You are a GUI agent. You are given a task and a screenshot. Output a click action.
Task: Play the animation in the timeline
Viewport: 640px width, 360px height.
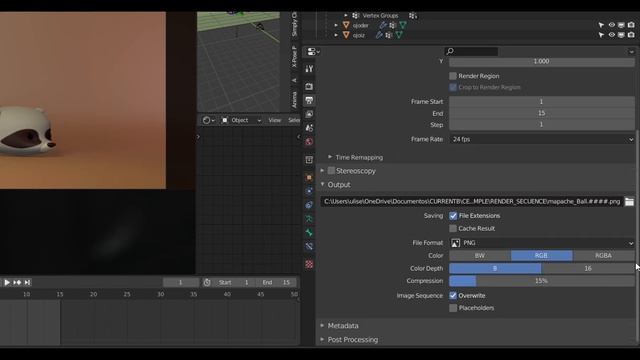7,282
